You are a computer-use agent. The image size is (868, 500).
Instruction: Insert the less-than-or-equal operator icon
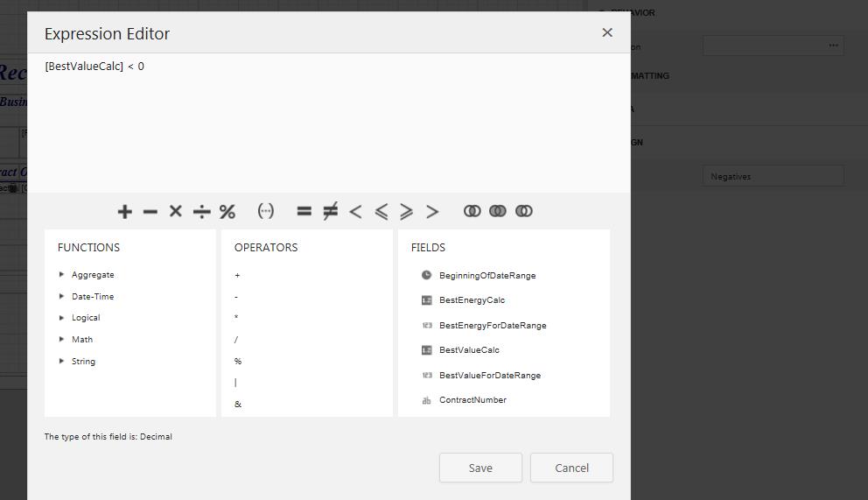click(381, 211)
